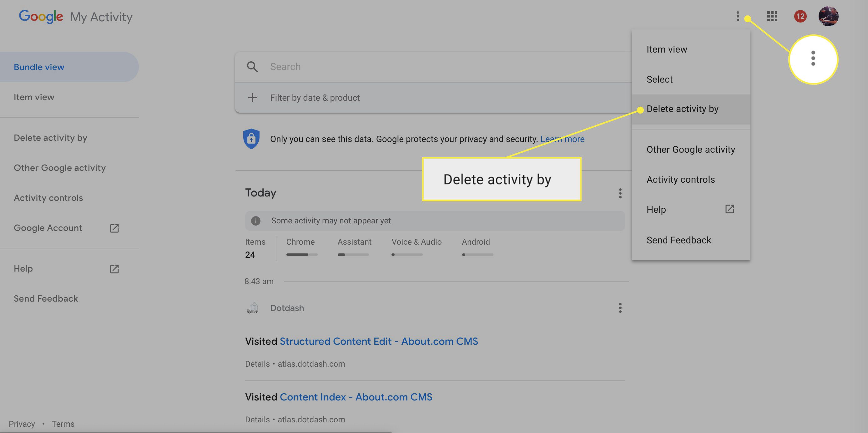Image resolution: width=868 pixels, height=433 pixels.
Task: Open the Dotdash bundle three-dot options
Action: 620,308
